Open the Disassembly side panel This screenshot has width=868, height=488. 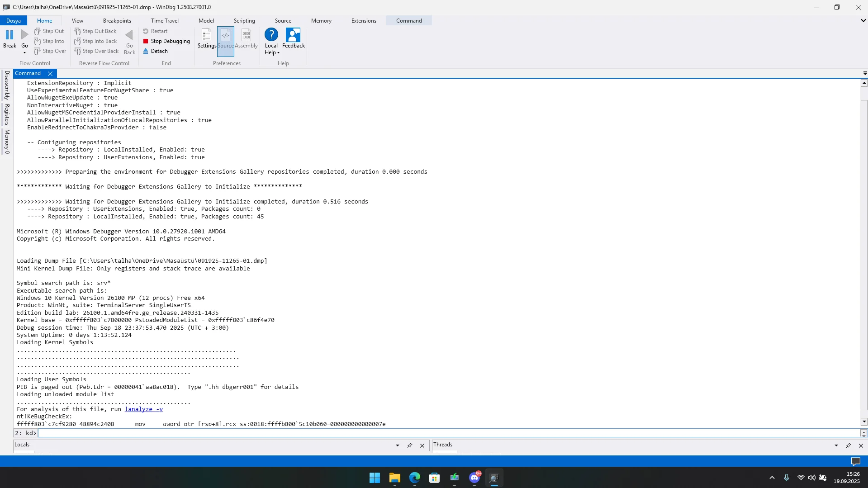coord(7,85)
